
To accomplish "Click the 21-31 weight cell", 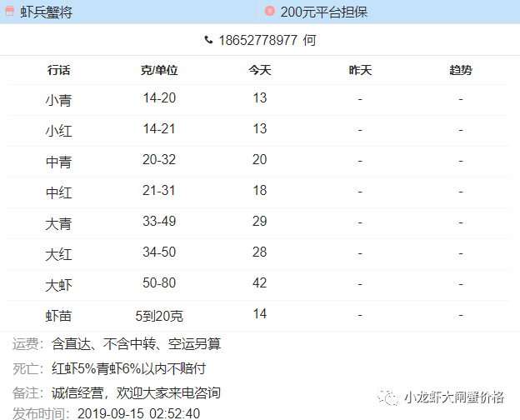I will 159,191.
